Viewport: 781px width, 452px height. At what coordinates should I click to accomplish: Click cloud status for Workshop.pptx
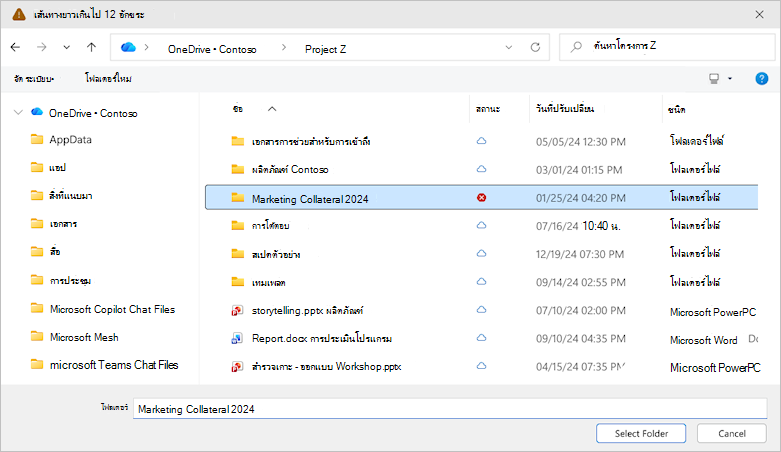point(482,366)
